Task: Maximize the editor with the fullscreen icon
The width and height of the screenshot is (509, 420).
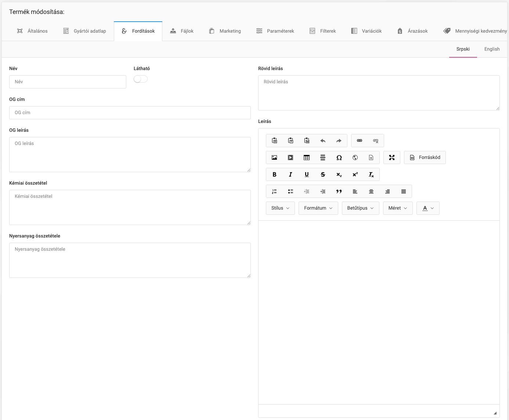Action: tap(392, 157)
